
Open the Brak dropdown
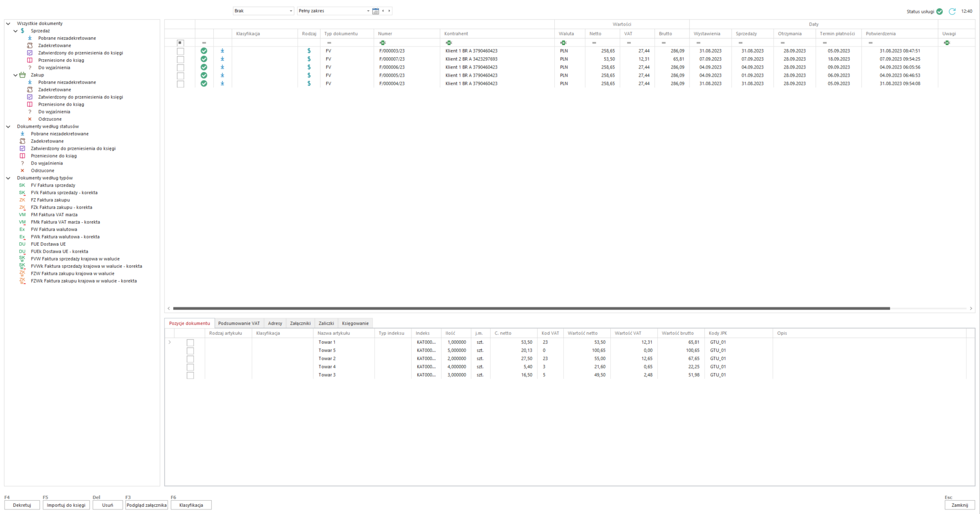pyautogui.click(x=263, y=11)
